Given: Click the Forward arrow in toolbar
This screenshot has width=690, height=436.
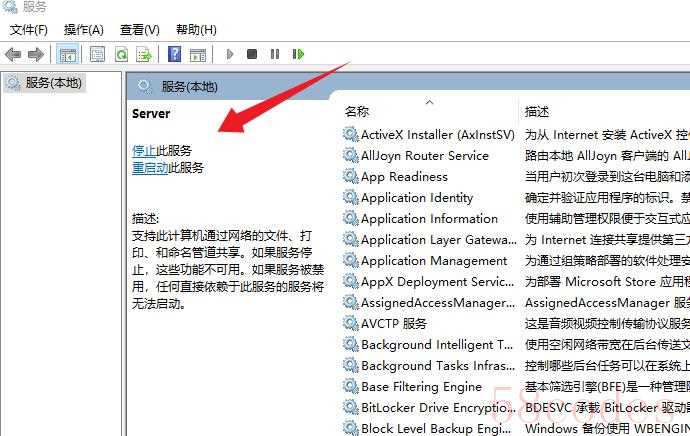Looking at the screenshot, I should 36,54.
